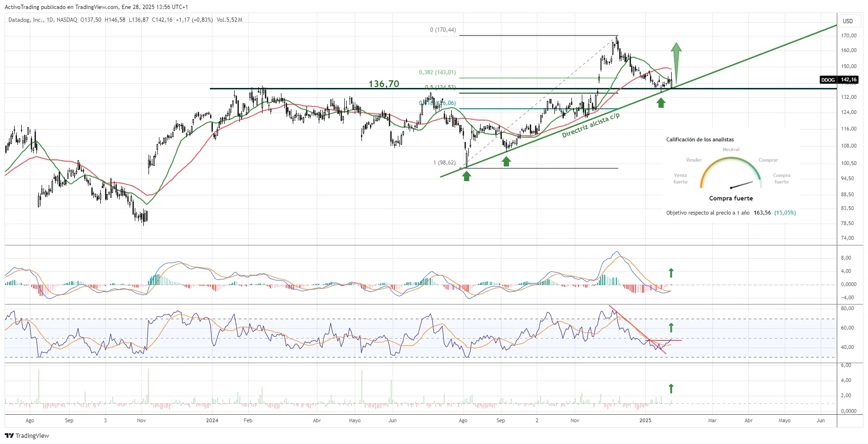Click the green arrow in the MACD panel
The width and height of the screenshot is (868, 444).
671,273
